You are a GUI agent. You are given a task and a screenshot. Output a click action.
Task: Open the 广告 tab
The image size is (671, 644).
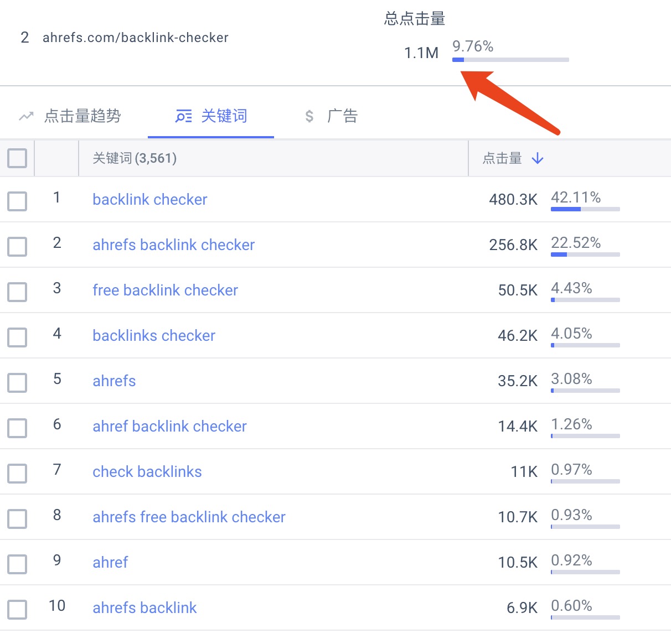pos(343,116)
